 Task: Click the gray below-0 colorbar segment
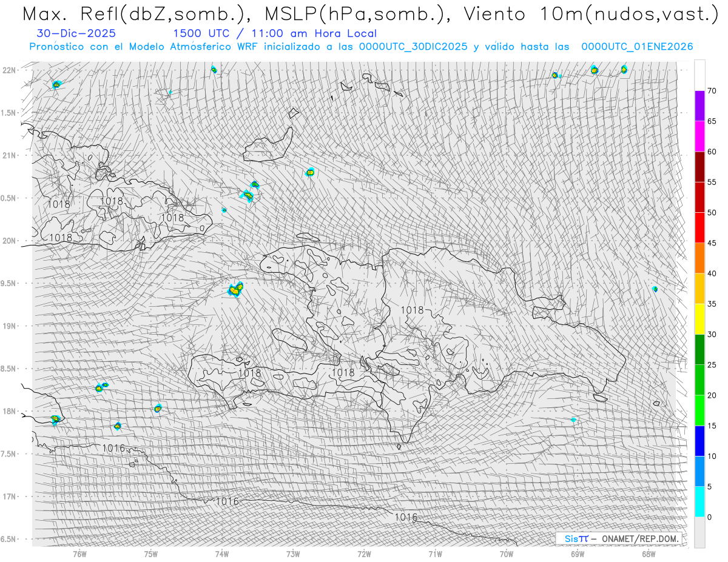(699, 532)
